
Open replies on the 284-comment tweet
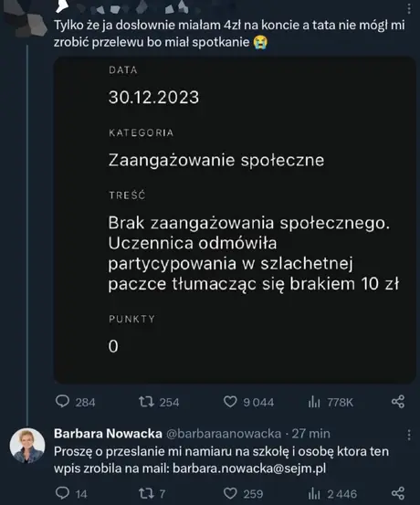pos(76,402)
